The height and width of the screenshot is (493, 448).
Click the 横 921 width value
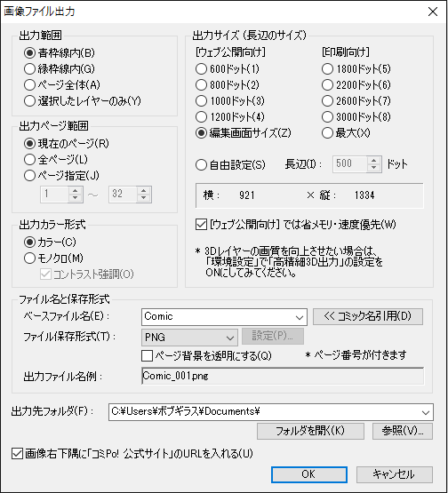tap(246, 195)
